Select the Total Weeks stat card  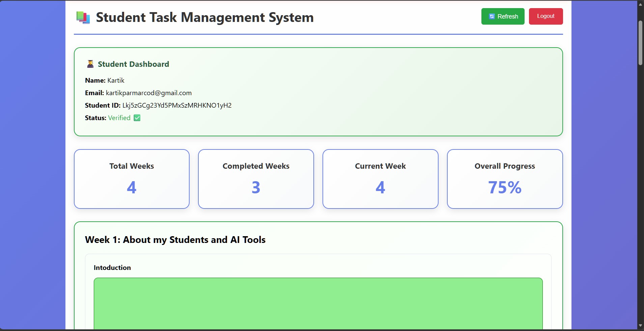pos(132,179)
